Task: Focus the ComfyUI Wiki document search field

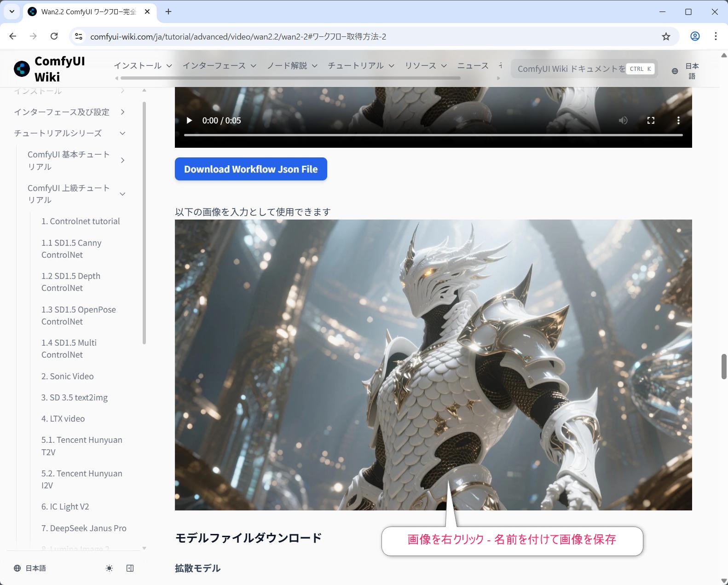Action: [x=584, y=69]
